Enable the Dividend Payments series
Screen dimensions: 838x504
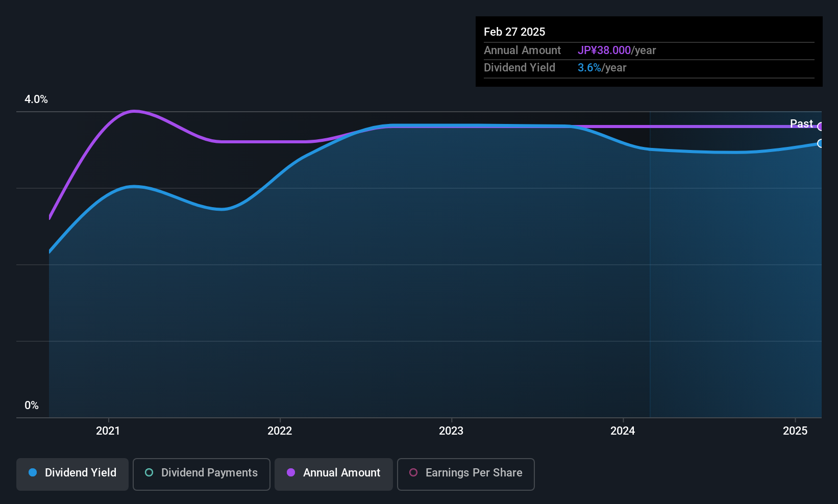202,474
